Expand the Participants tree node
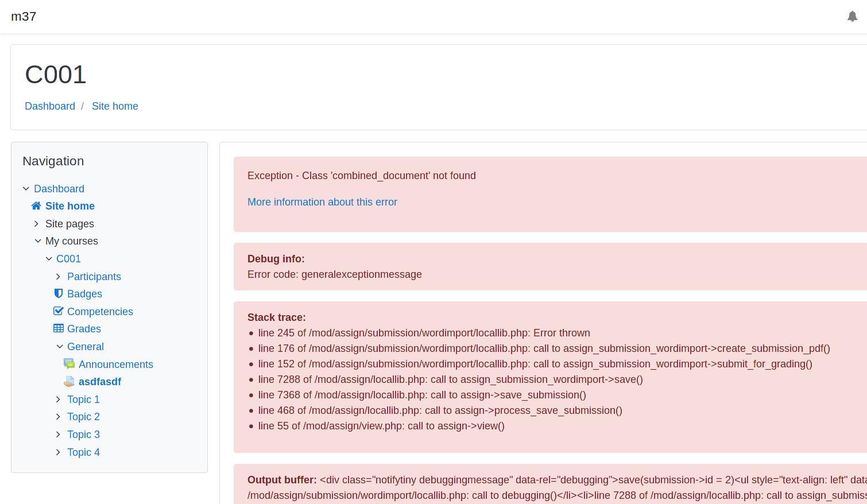 (58, 276)
